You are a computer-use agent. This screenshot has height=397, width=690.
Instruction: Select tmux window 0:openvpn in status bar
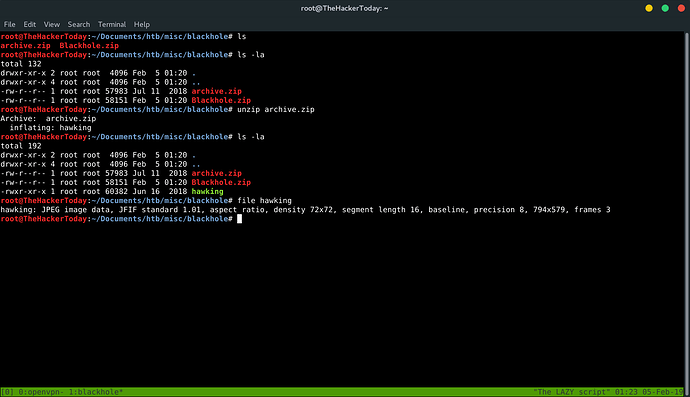point(42,392)
